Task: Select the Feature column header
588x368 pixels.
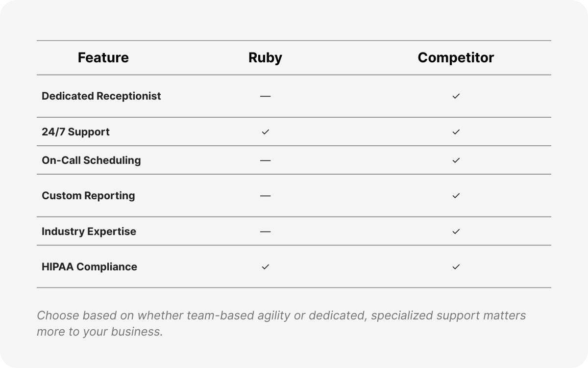Action: click(x=103, y=58)
